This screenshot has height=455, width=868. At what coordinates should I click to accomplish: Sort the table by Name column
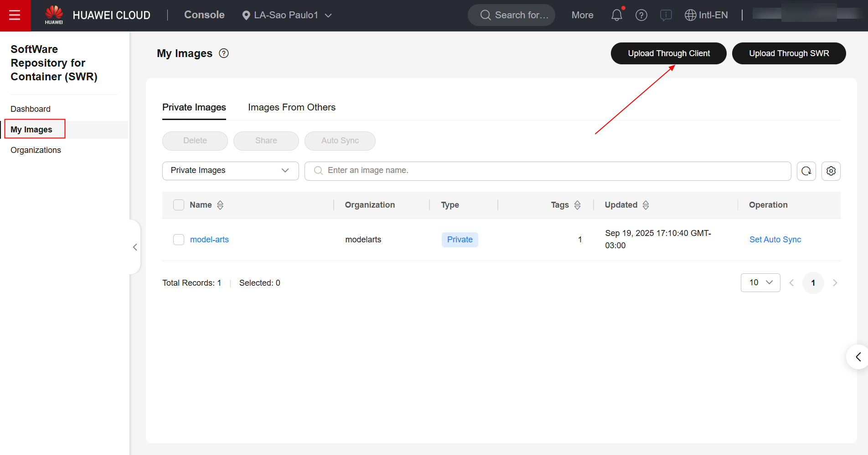220,205
